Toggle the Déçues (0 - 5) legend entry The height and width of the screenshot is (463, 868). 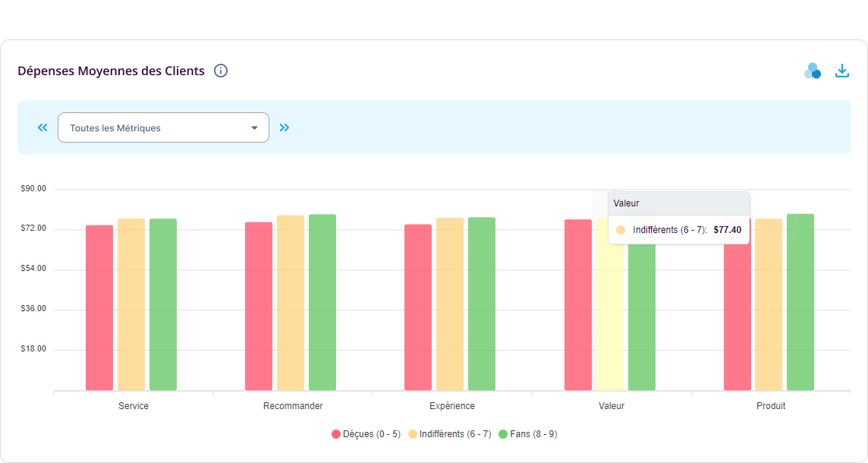pyautogui.click(x=366, y=434)
